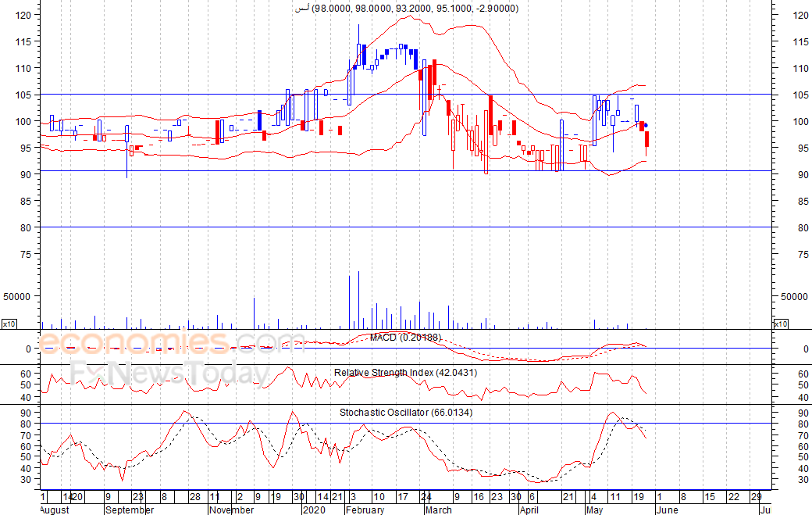
Task: Click the March label on time axis
Action: click(x=438, y=510)
